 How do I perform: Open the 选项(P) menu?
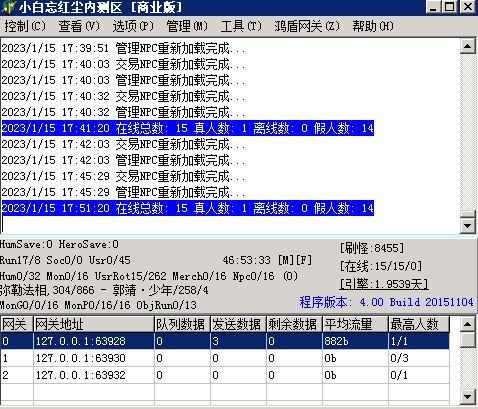point(133,26)
